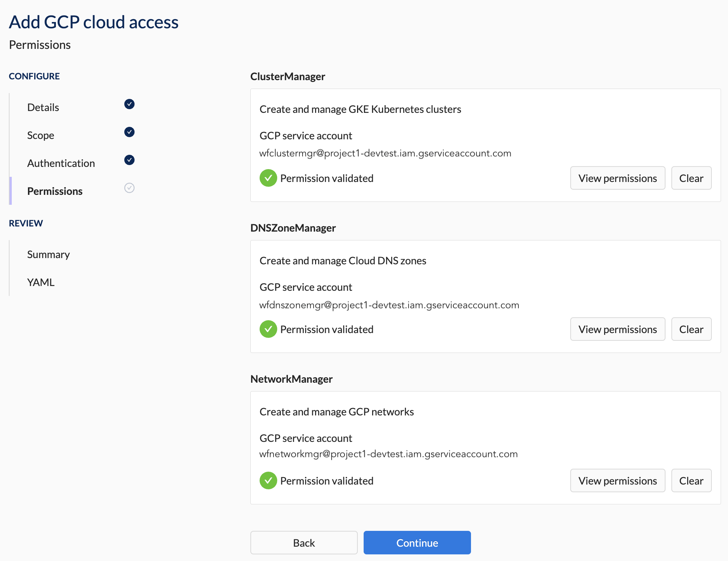Click 'Permission validated' text under ClusterManager
728x561 pixels.
327,178
